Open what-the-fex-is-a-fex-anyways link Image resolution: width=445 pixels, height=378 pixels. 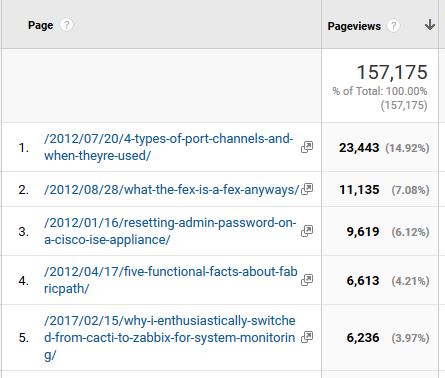(x=171, y=190)
